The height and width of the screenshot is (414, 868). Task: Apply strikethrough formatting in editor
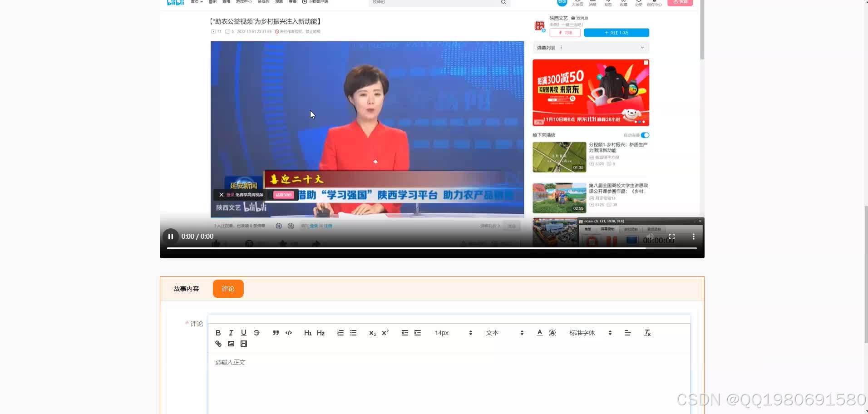point(256,333)
